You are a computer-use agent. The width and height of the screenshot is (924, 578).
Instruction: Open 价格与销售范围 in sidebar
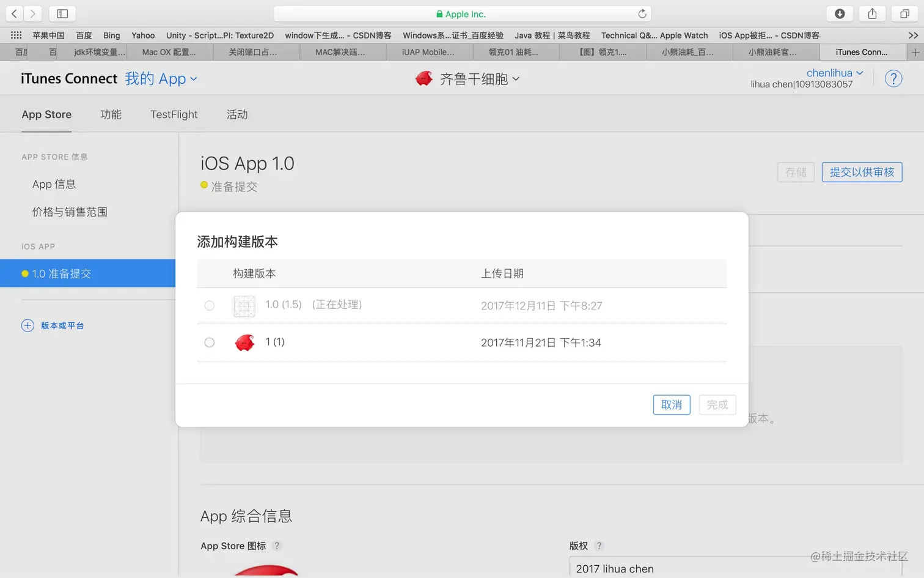(x=70, y=212)
